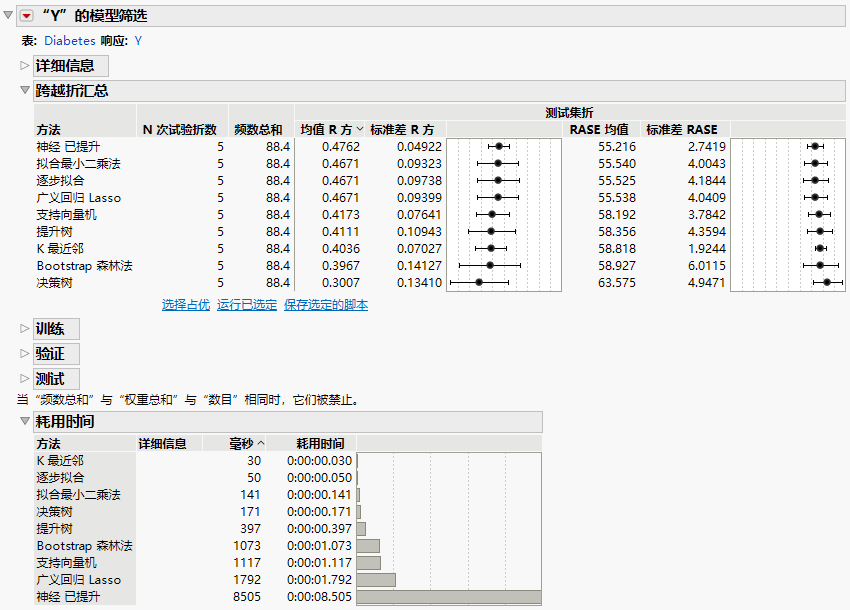
Task: Expand the 验证 section
Action: (x=24, y=354)
